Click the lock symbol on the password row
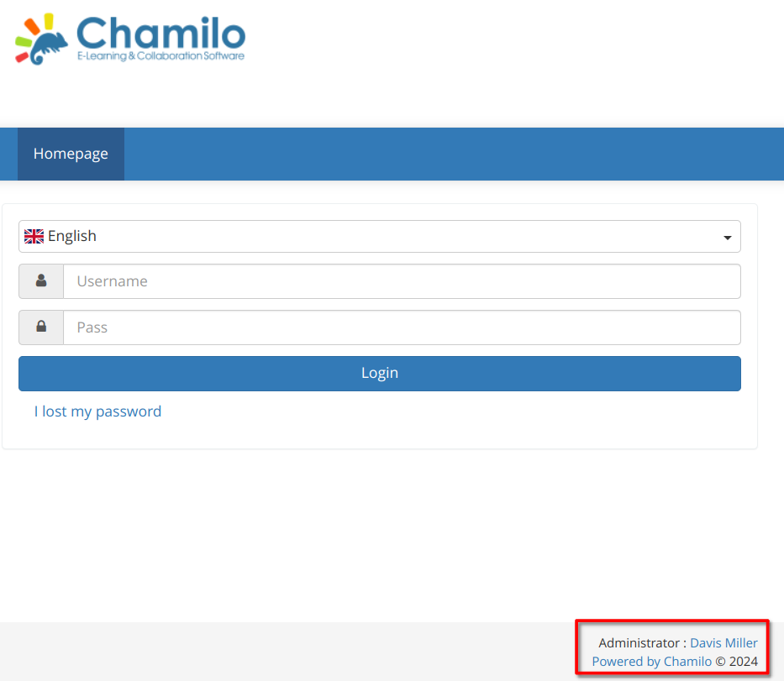The height and width of the screenshot is (681, 784). coord(40,327)
